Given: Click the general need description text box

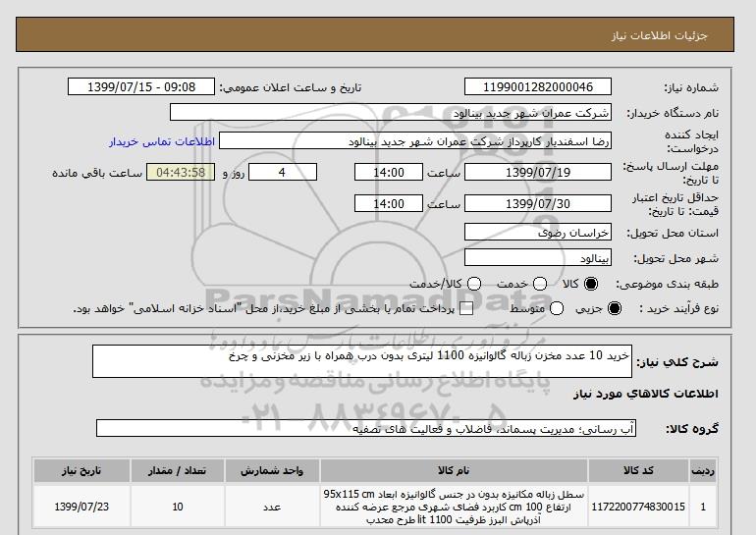Looking at the screenshot, I should point(362,361).
